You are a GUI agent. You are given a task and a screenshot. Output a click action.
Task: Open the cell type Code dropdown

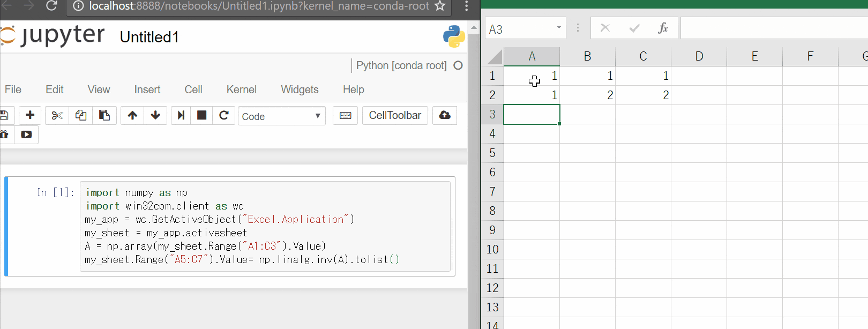(x=282, y=116)
